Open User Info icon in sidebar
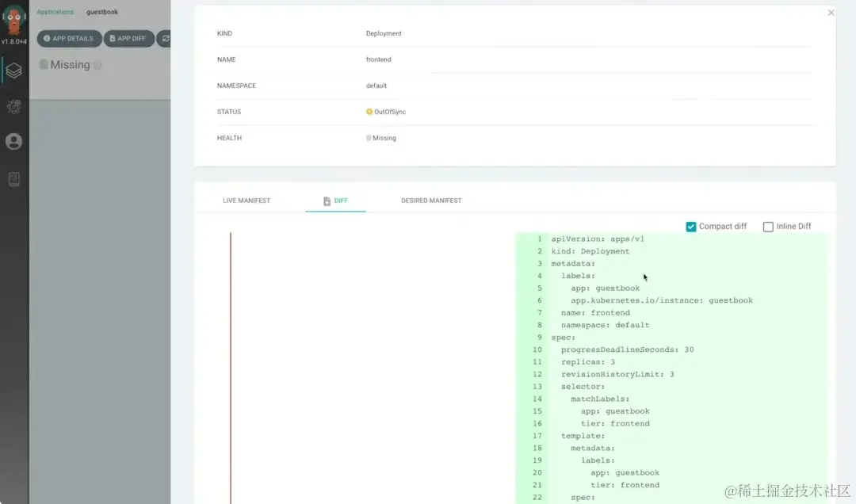Screen dimensions: 856x504 pyautogui.click(x=13, y=142)
